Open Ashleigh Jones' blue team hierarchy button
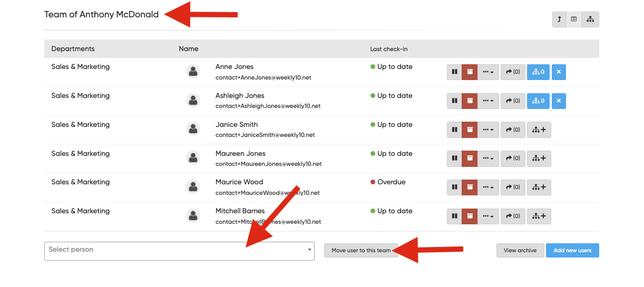Viewport: 644px width, 287px height. point(538,101)
